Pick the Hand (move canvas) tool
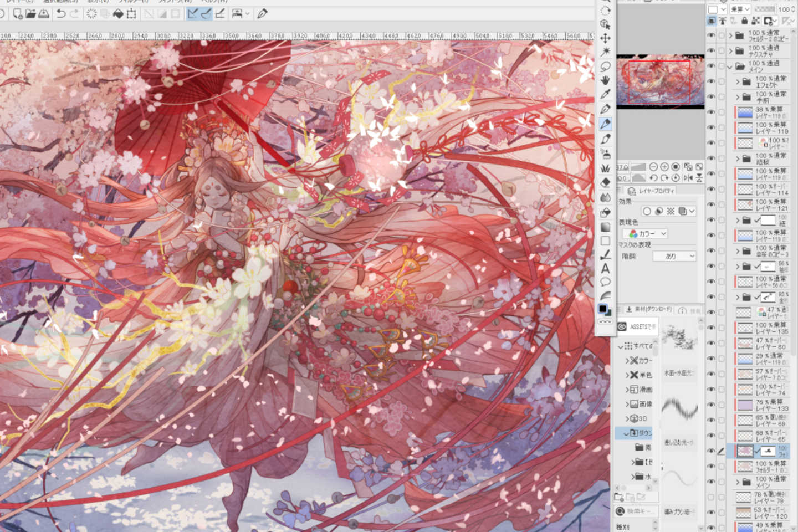The image size is (798, 532). pyautogui.click(x=605, y=80)
